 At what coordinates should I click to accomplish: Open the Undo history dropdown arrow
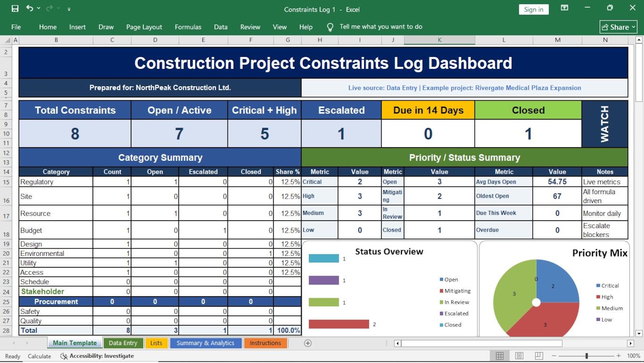39,9
